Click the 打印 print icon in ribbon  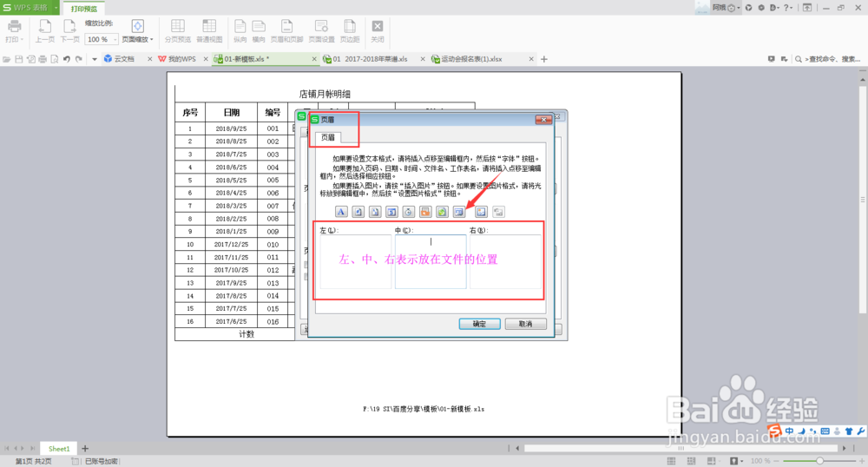pos(14,30)
